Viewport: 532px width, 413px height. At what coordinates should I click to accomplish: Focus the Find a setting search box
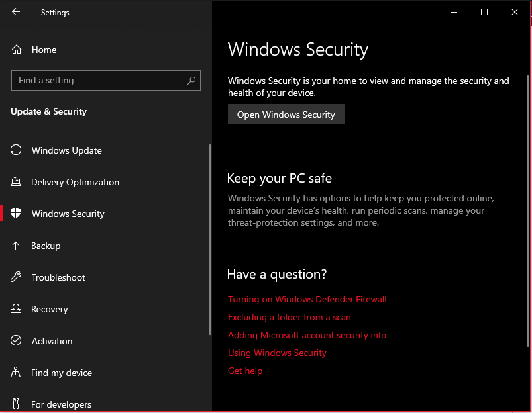coord(106,81)
